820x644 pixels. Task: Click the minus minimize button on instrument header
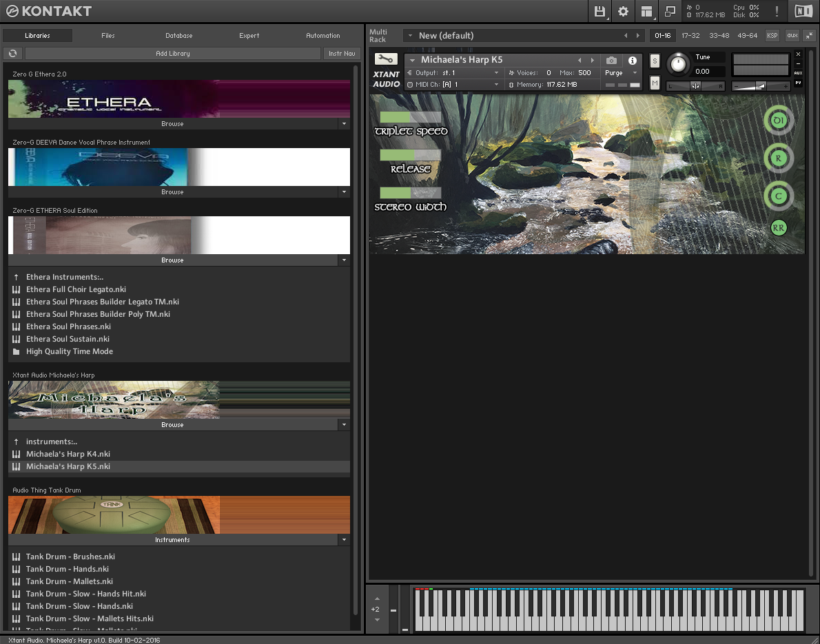coord(798,63)
